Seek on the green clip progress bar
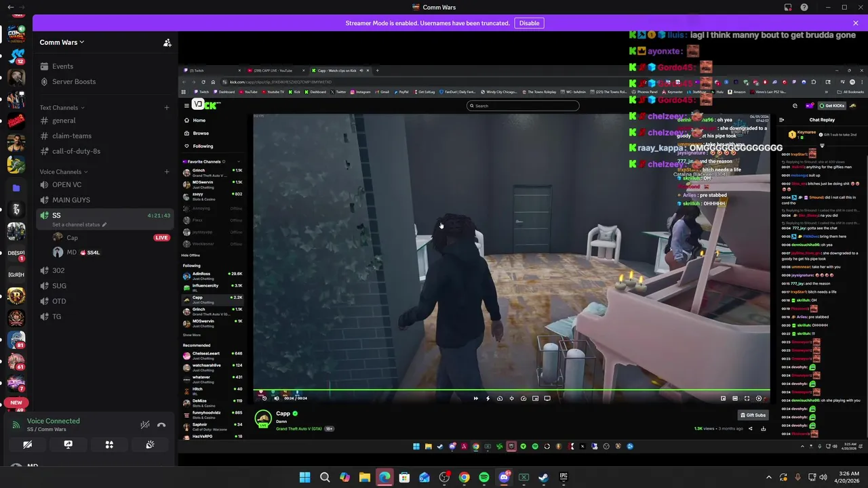The height and width of the screenshot is (488, 868). (513, 390)
